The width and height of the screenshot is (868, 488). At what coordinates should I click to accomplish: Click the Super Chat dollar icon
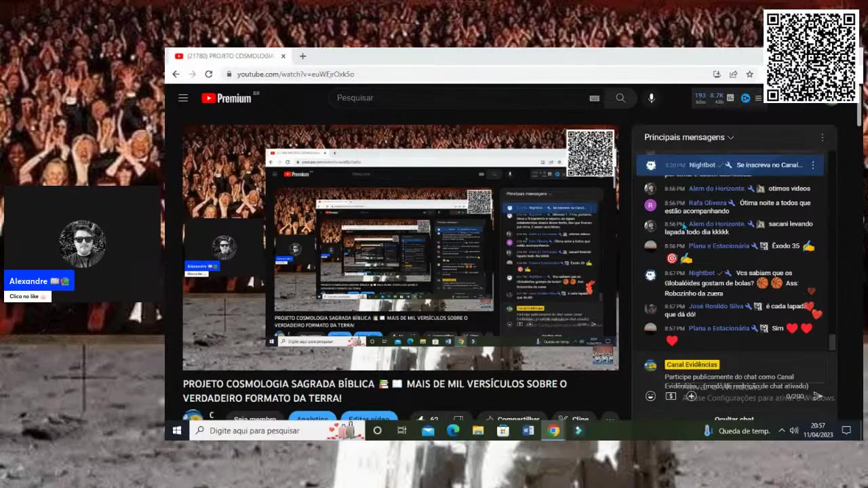pos(671,396)
